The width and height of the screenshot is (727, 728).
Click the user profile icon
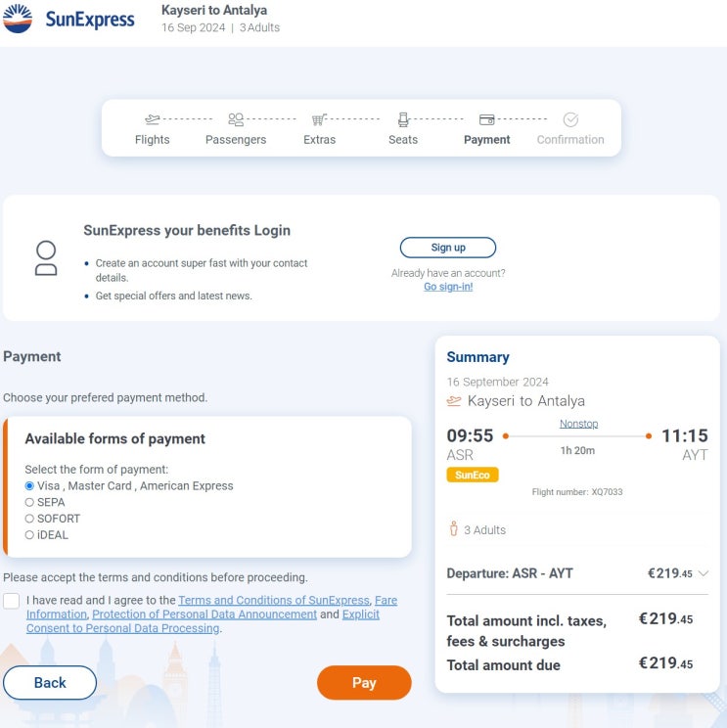pos(46,258)
